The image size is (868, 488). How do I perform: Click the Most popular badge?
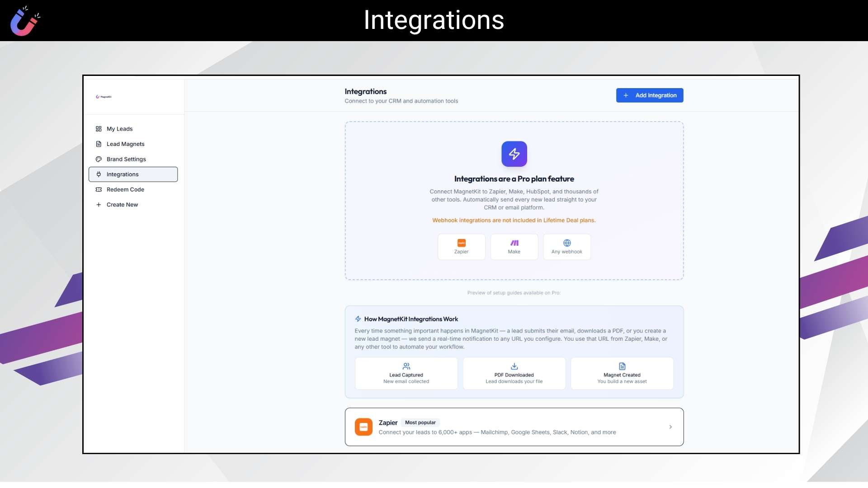click(x=420, y=423)
